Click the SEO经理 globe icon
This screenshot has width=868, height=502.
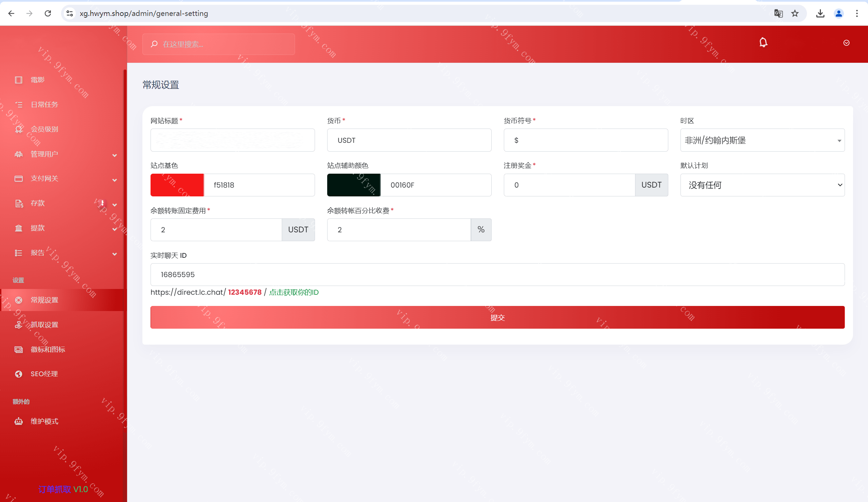[x=19, y=374]
